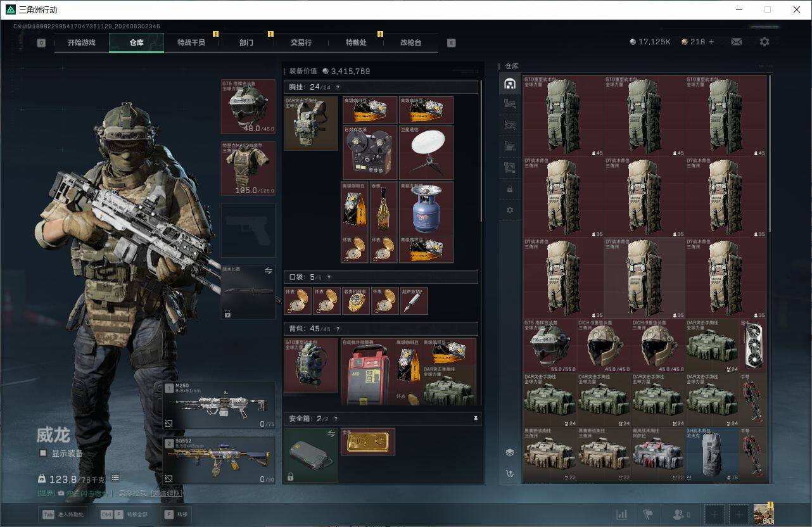Select the equipped body armor 125.0 slot
This screenshot has height=527, width=812.
pyautogui.click(x=248, y=168)
